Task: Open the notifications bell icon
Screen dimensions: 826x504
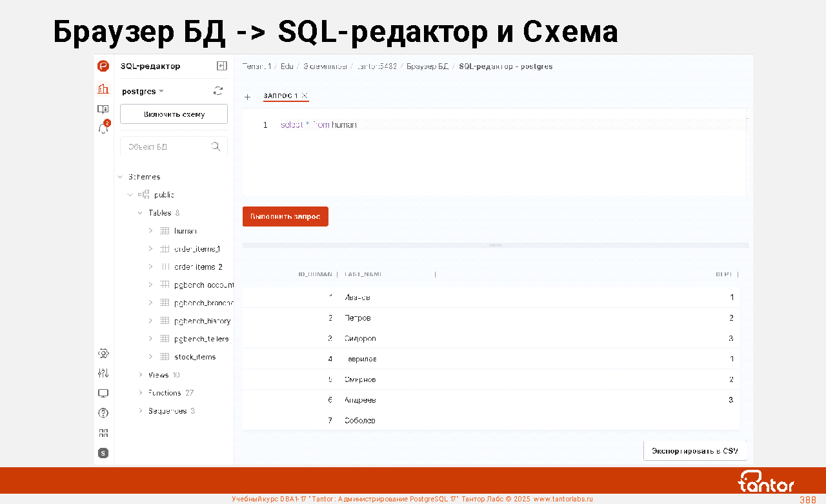Action: 103,128
